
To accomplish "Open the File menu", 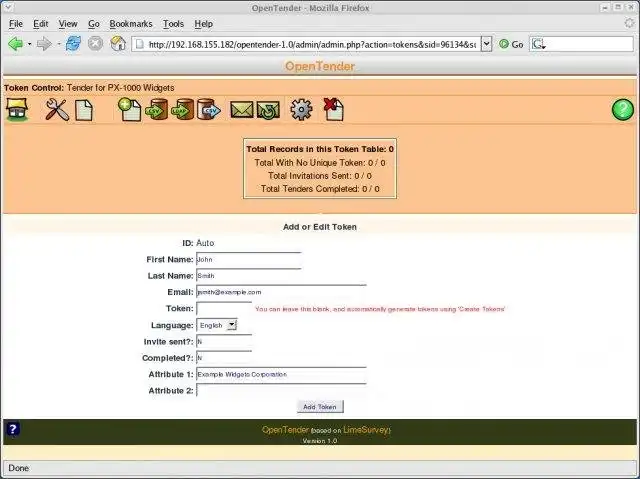I will tap(16, 24).
